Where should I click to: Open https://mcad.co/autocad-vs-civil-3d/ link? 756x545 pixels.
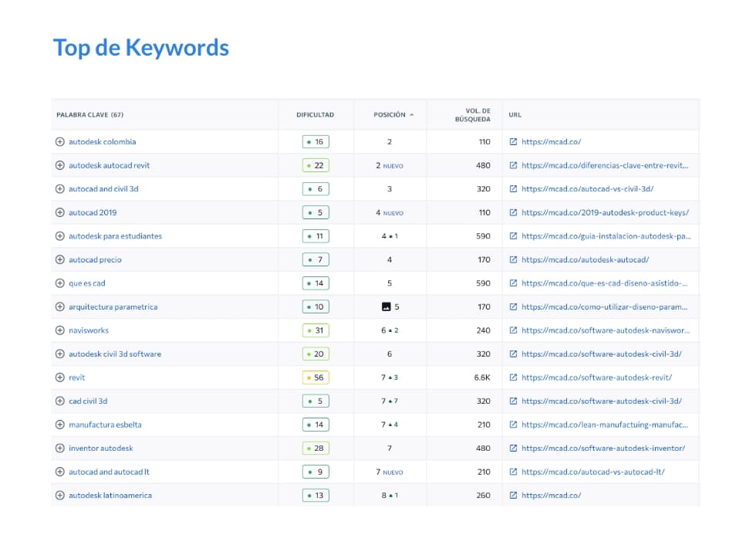(588, 189)
